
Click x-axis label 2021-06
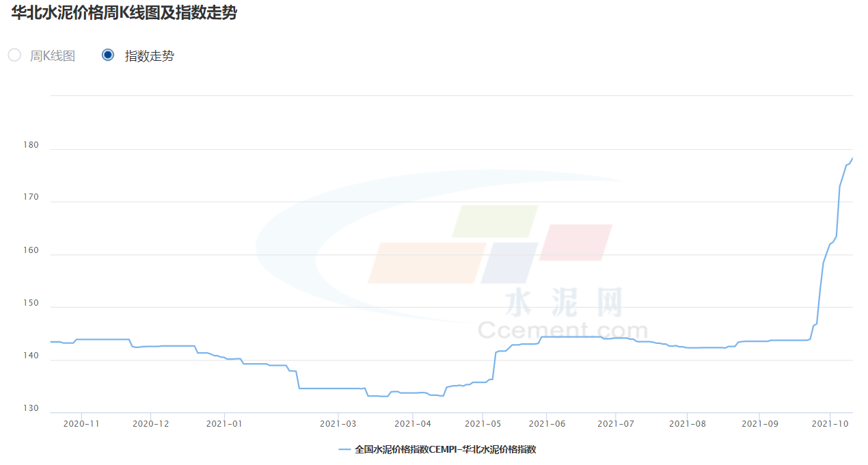pos(546,424)
